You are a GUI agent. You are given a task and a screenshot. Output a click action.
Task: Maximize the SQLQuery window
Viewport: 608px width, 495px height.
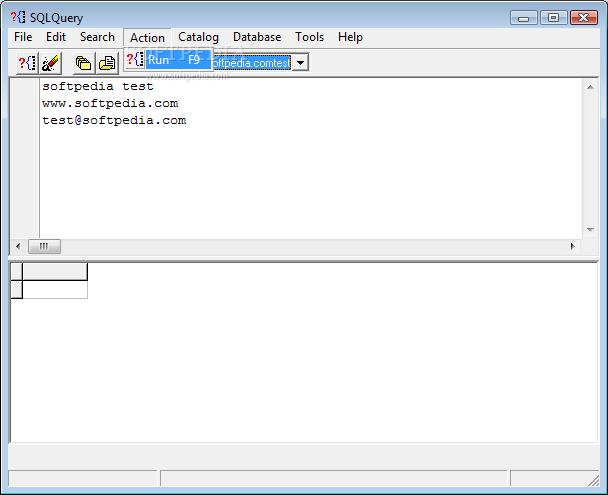(553, 18)
